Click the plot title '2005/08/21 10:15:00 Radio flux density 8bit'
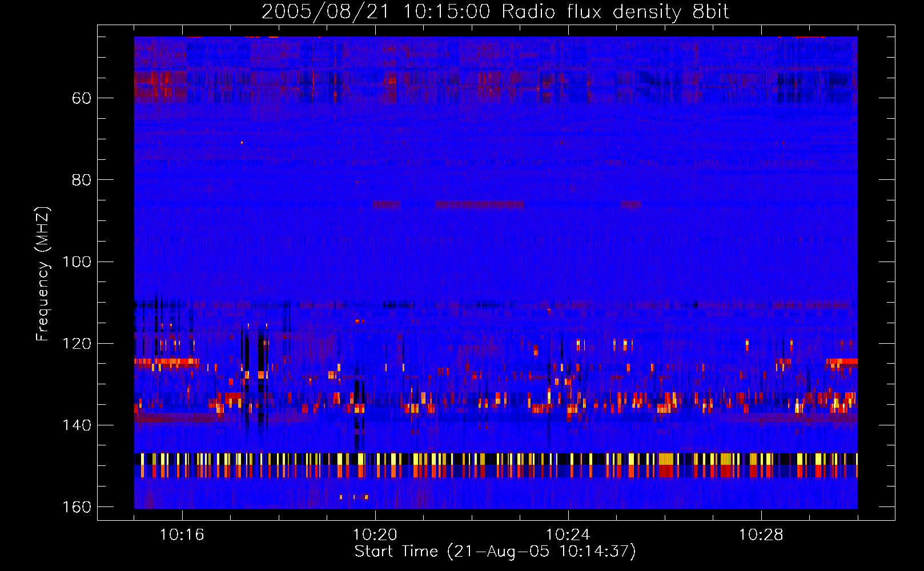Image resolution: width=924 pixels, height=571 pixels. pos(495,12)
